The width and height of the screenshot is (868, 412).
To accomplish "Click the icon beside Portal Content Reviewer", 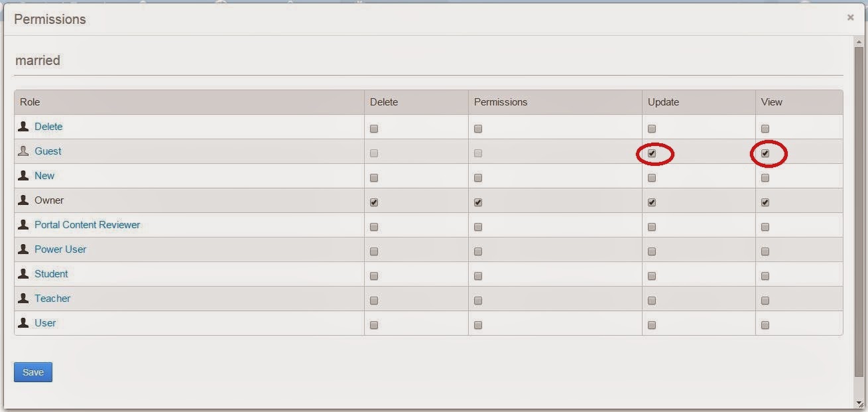I will pyautogui.click(x=25, y=224).
